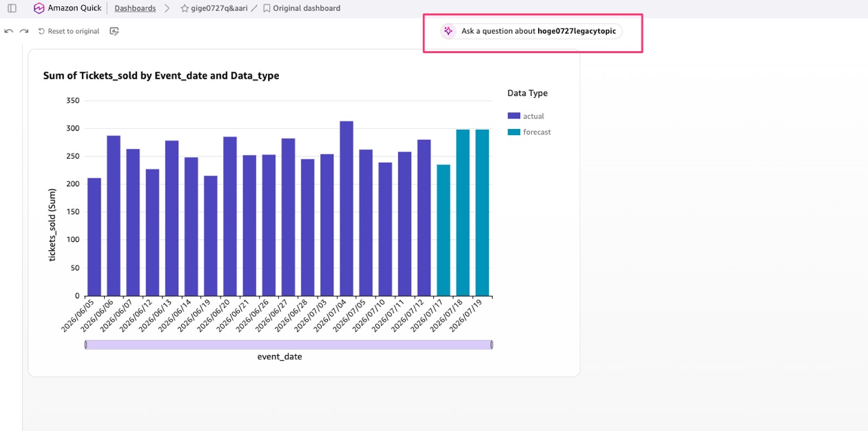Click the sparkle icon in question bar
The image size is (868, 431).
click(x=448, y=31)
